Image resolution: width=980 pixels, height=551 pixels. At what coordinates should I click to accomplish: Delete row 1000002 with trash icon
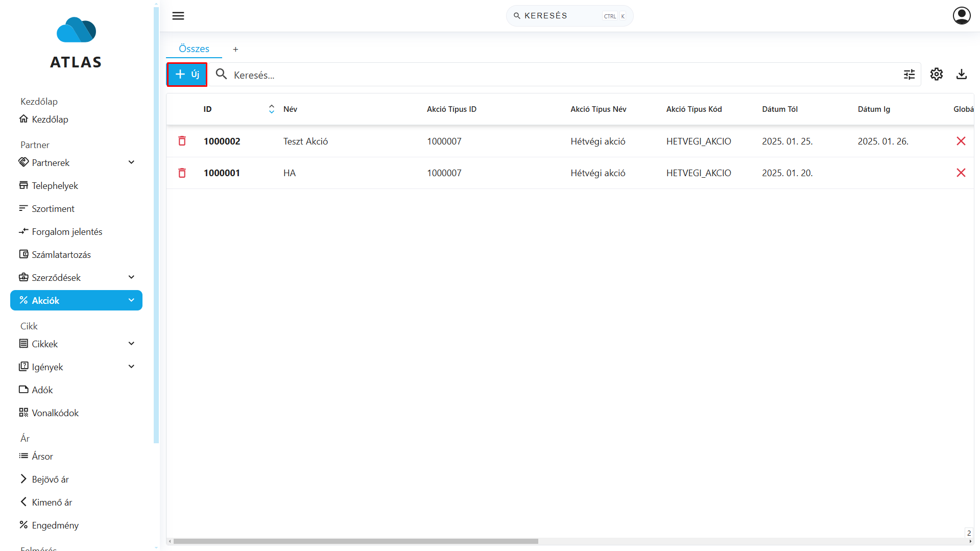(x=182, y=141)
